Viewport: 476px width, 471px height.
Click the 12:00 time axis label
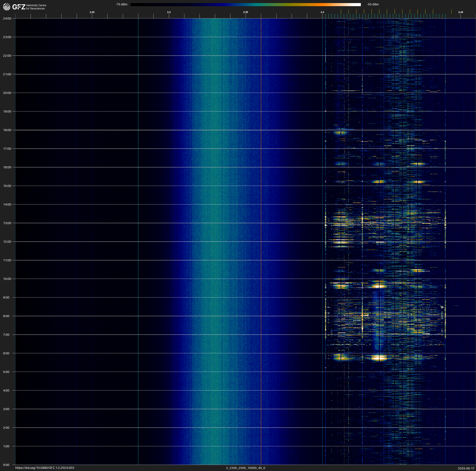[x=7, y=242]
